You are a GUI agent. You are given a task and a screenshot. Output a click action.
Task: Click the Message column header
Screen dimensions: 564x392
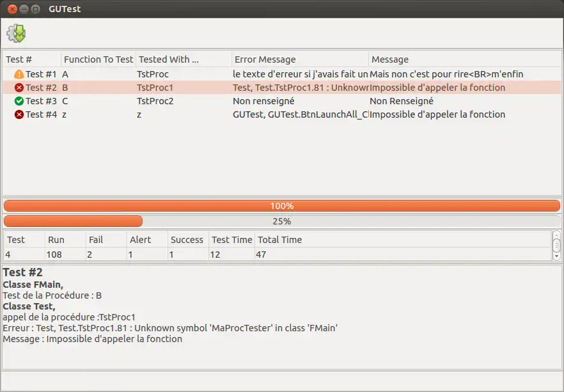[x=465, y=59]
